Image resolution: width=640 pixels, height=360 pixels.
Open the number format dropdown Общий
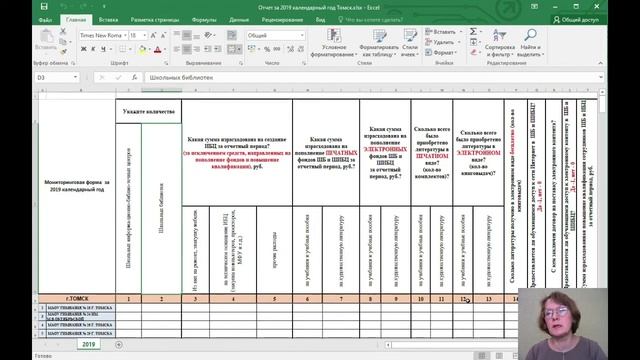(302, 36)
